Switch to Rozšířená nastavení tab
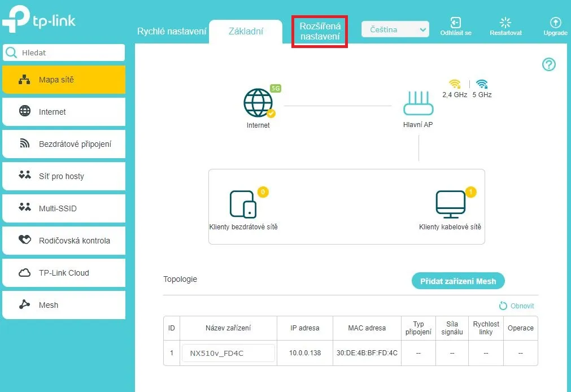 (320, 32)
